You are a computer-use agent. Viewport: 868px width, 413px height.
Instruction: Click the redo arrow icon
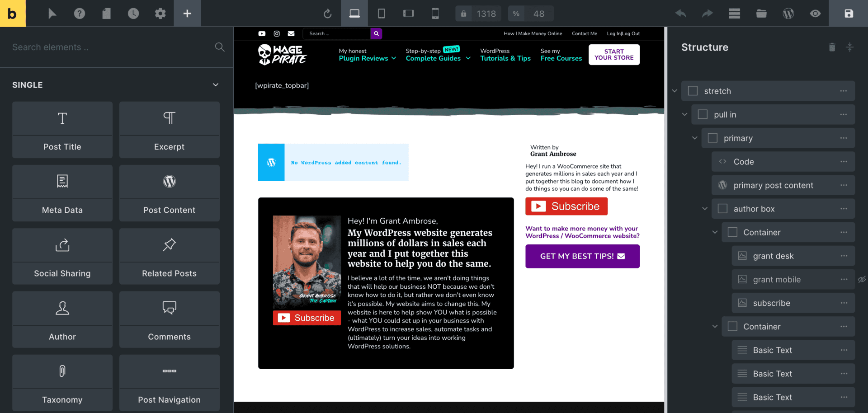[x=708, y=14]
